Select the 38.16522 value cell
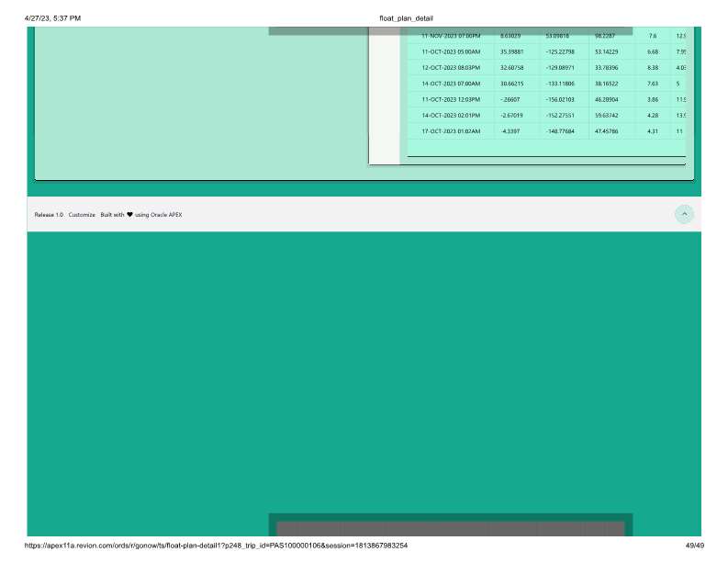Viewport: 728px width, 563px height. point(607,83)
